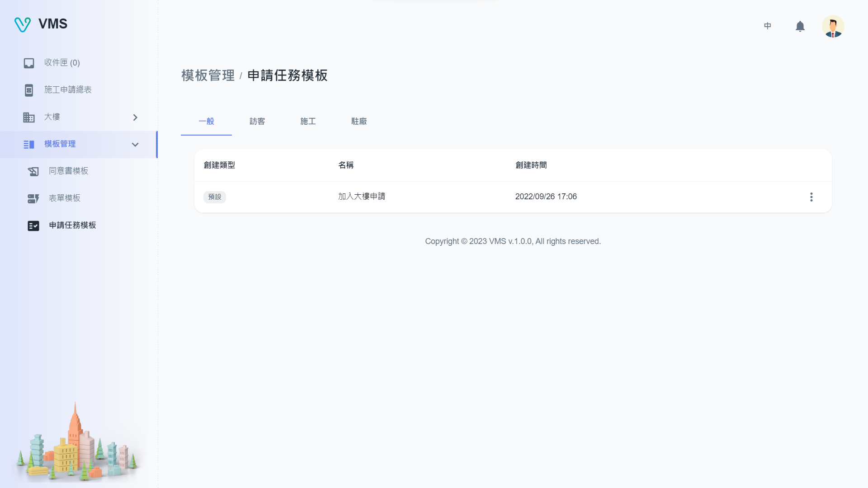Viewport: 868px width, 488px height.
Task: Click the consent form template icon
Action: click(33, 172)
